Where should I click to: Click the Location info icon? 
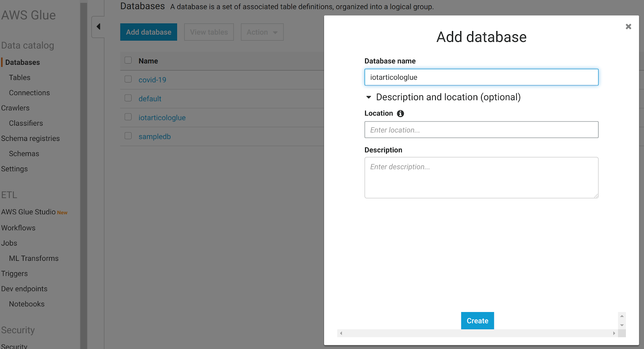(x=400, y=114)
